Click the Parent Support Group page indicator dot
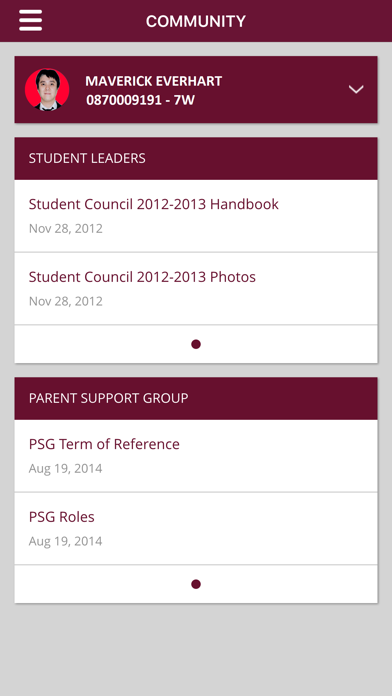Viewport: 392px width, 696px height. pos(196,584)
